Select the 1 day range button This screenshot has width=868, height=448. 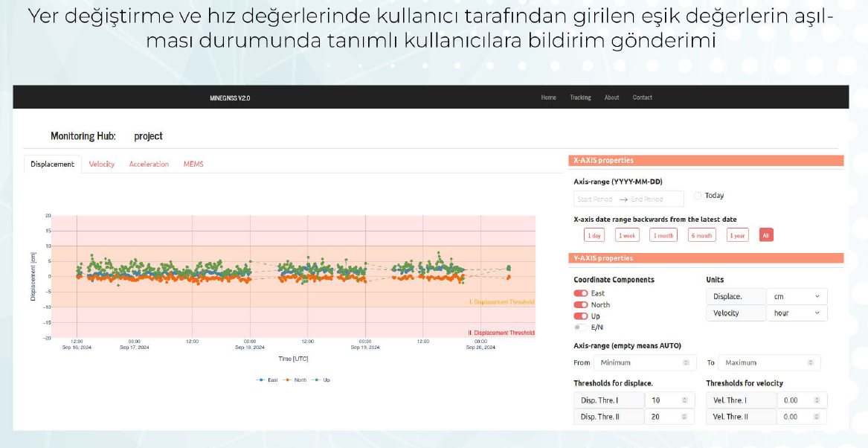pyautogui.click(x=594, y=235)
